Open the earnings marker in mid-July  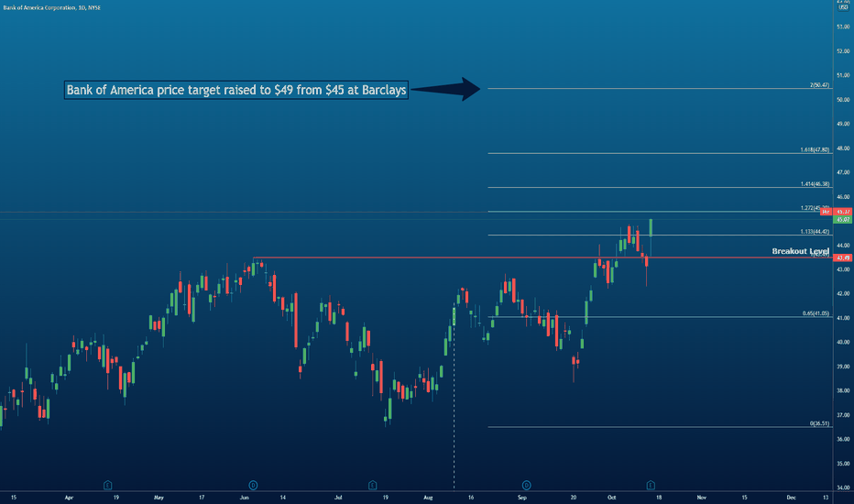click(x=373, y=485)
